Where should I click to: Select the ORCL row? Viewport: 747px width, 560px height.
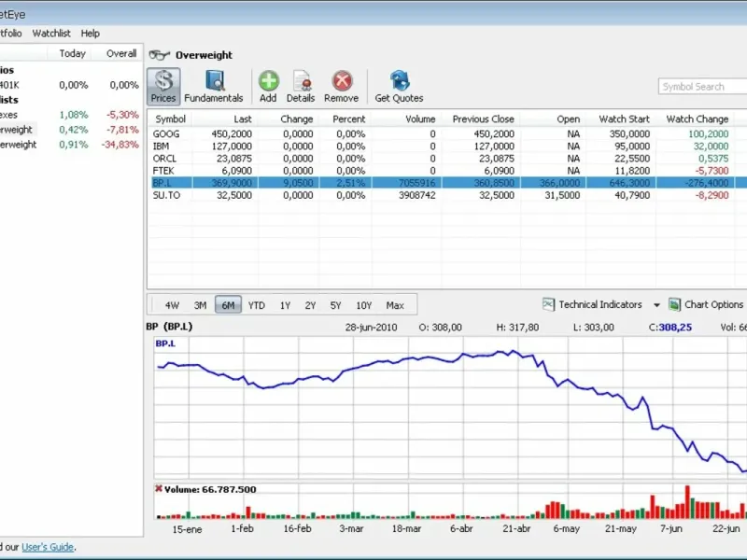(x=447, y=159)
